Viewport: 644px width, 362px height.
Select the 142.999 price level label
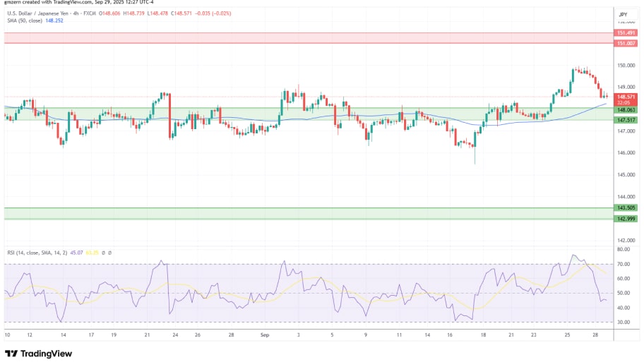(x=626, y=219)
